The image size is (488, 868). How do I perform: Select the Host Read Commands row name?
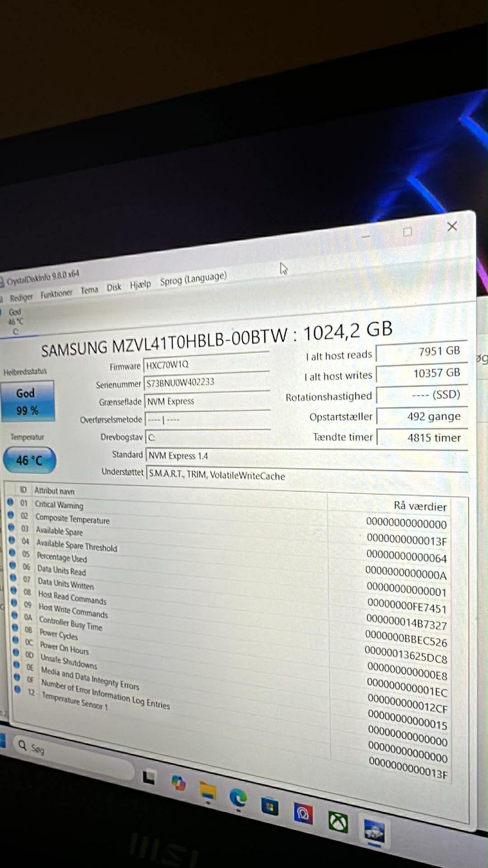point(72,596)
